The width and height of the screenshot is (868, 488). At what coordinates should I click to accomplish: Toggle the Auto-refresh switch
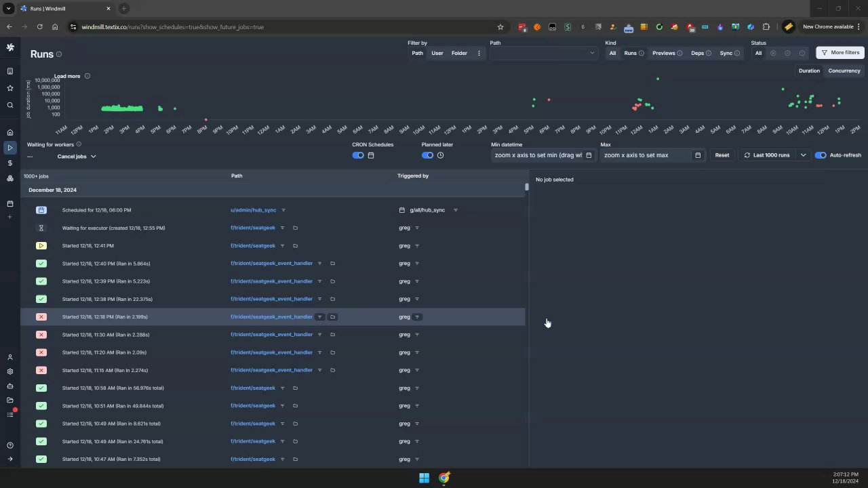click(821, 155)
